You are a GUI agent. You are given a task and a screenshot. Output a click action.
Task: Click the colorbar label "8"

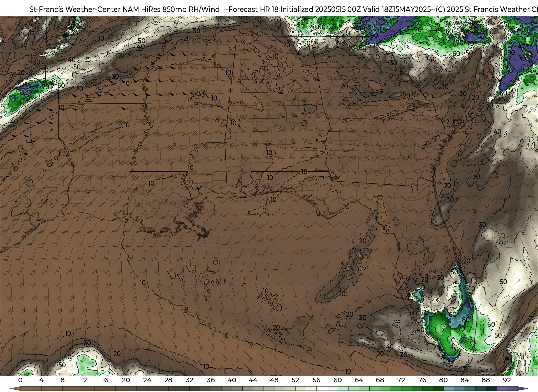pyautogui.click(x=62, y=380)
